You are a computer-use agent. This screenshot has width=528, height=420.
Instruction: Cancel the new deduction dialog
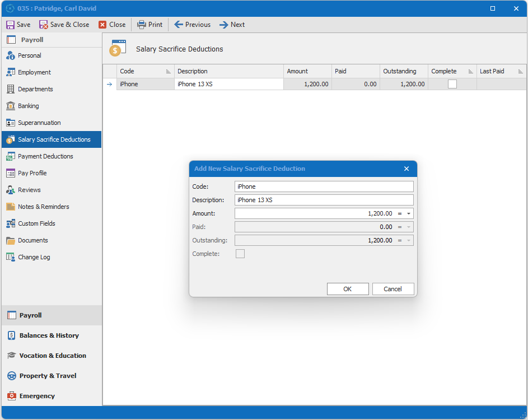[393, 289]
